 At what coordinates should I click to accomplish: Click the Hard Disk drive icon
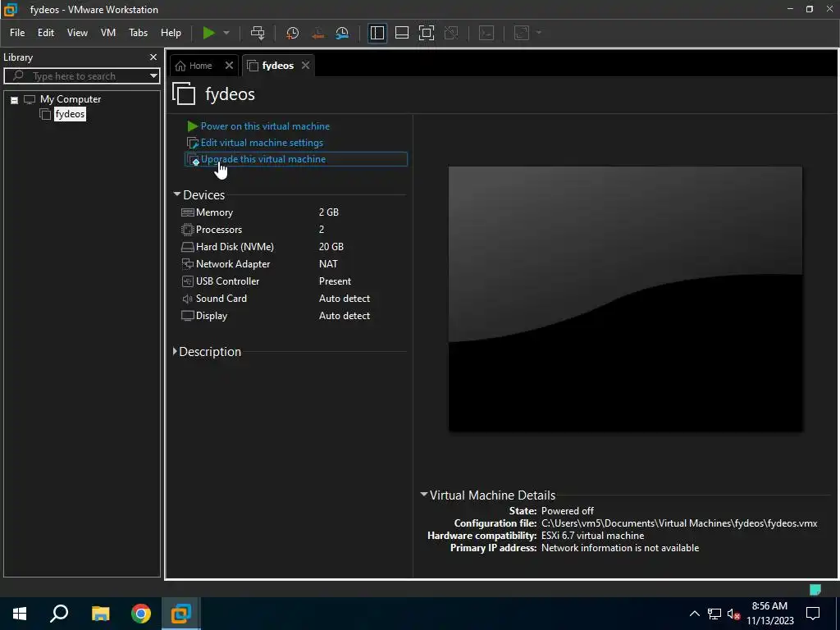pyautogui.click(x=188, y=247)
